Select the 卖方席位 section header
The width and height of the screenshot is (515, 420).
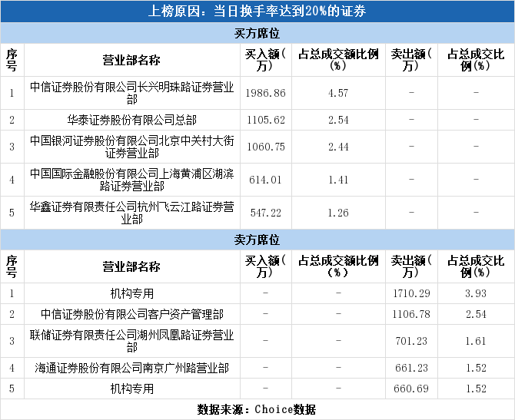(x=257, y=240)
